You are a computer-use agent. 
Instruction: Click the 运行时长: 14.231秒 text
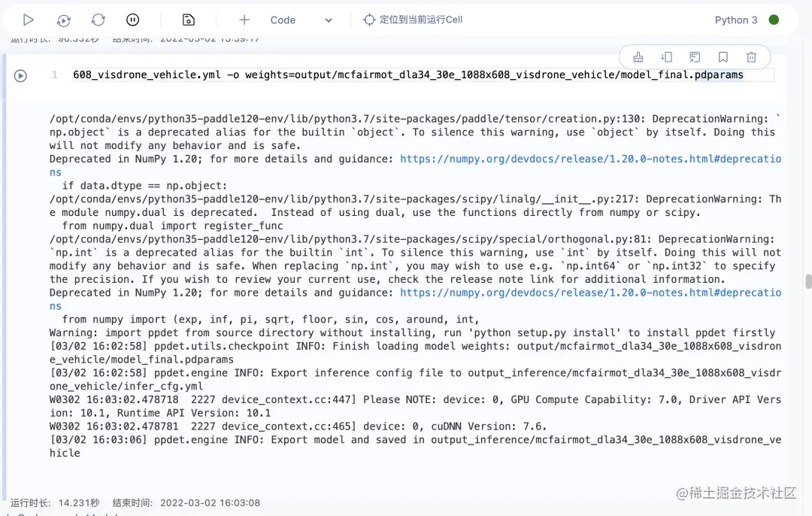point(55,502)
